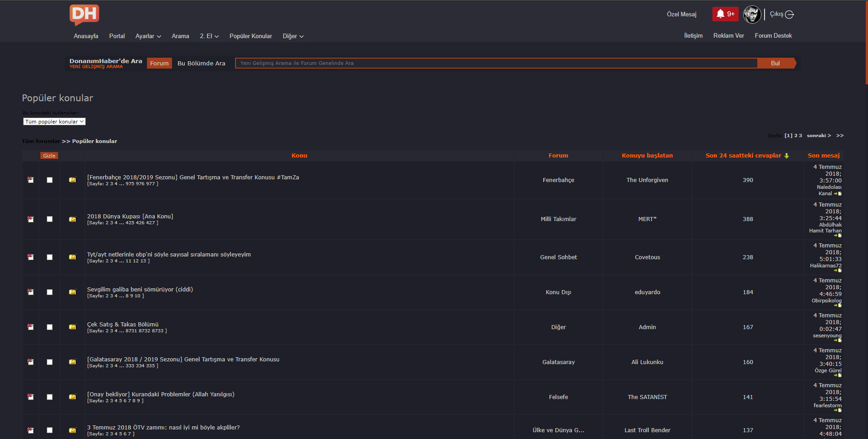
Task: Tick the checkbox for Çek Satış & Takas topic
Action: (49, 327)
